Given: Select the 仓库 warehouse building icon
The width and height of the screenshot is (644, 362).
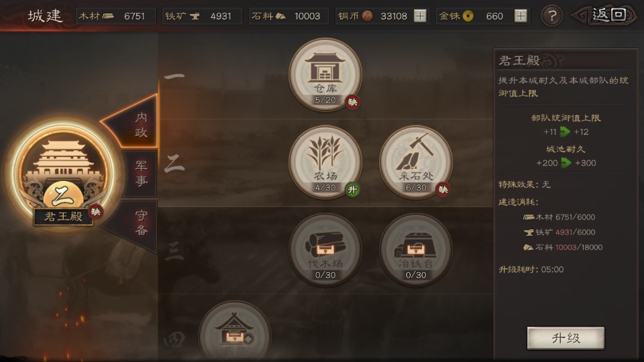Looking at the screenshot, I should [x=325, y=74].
